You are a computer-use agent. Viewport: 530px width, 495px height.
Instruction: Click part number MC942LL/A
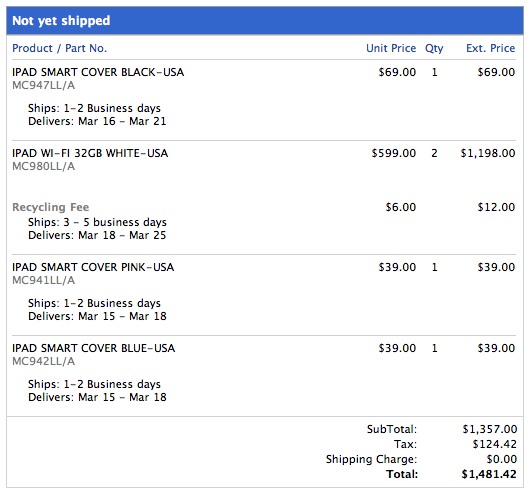point(44,361)
